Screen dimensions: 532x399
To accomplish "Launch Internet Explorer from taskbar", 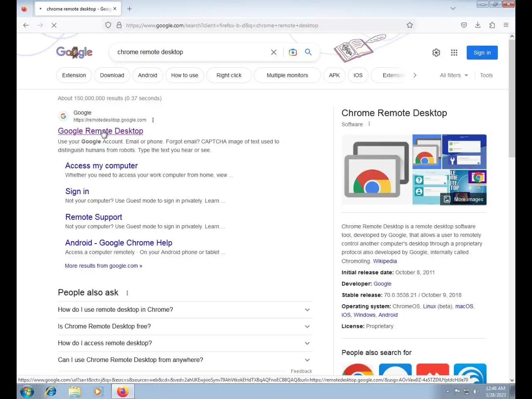I will 51,392.
